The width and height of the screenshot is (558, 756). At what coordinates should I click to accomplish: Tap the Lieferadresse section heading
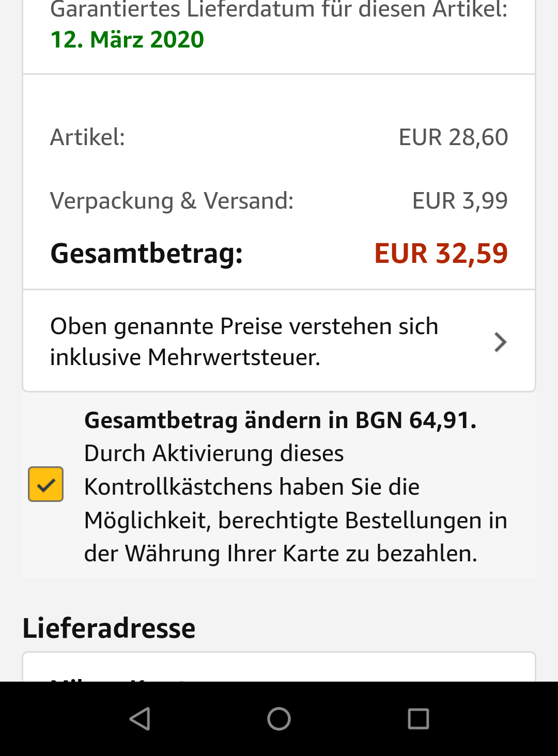click(x=109, y=628)
